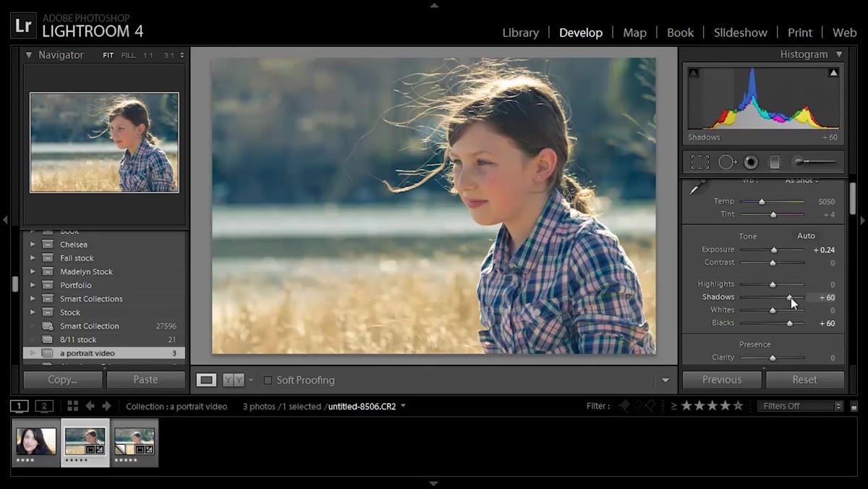
Task: Toggle filters switch beside Filters Off
Action: click(854, 407)
